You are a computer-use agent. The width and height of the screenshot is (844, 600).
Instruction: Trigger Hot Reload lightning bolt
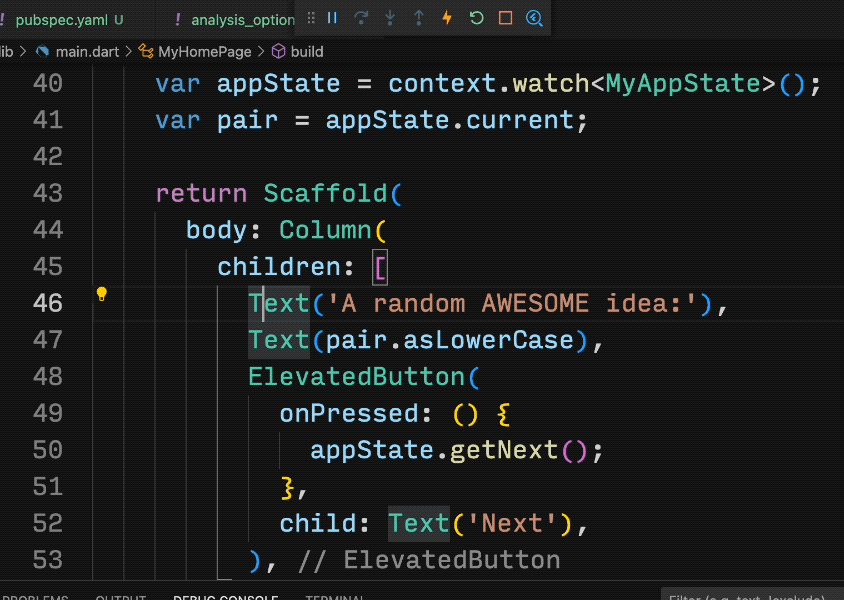click(x=447, y=18)
